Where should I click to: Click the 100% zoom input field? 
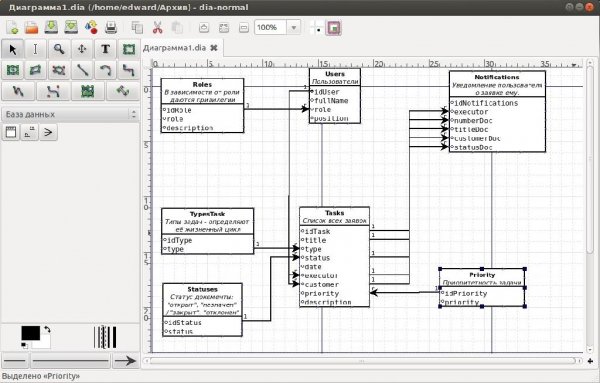tap(271, 28)
